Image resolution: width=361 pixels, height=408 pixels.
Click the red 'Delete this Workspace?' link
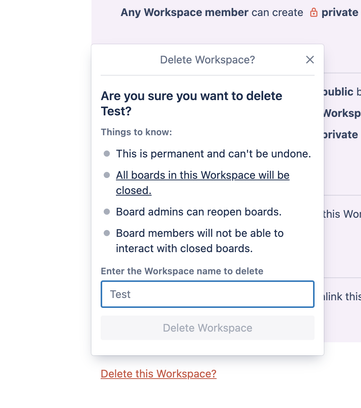point(159,374)
